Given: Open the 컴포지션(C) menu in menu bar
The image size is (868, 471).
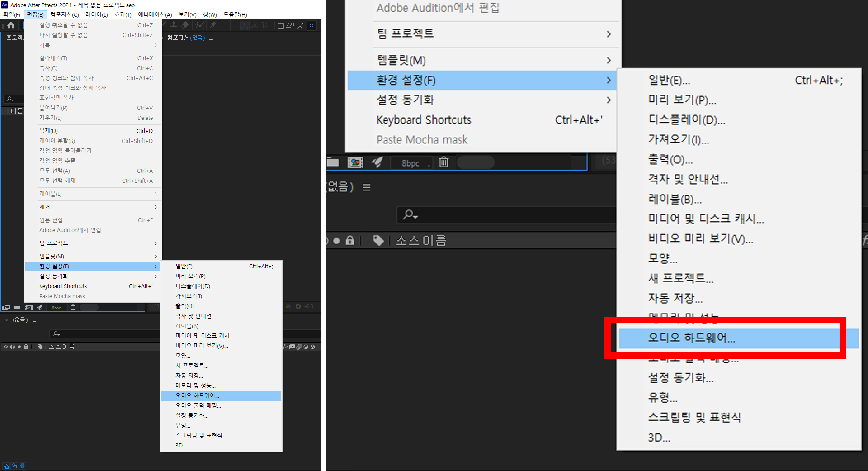Looking at the screenshot, I should click(64, 14).
